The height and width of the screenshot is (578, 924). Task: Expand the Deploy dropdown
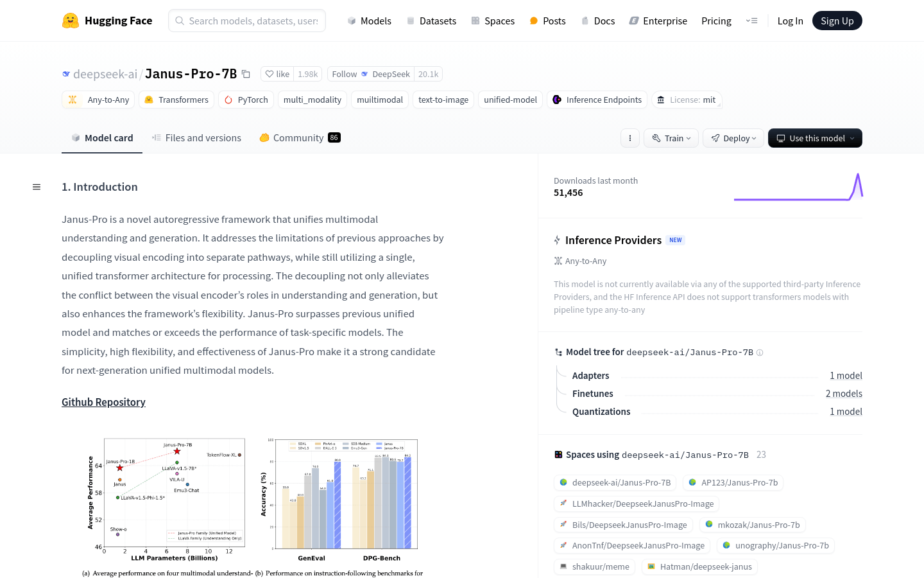[733, 138]
